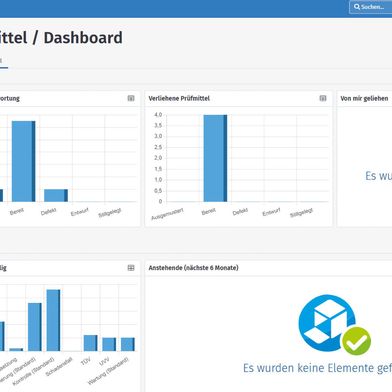This screenshot has height=392, width=392.
Task: Click the Schadensfall axis label in lower chart
Action: (x=59, y=367)
